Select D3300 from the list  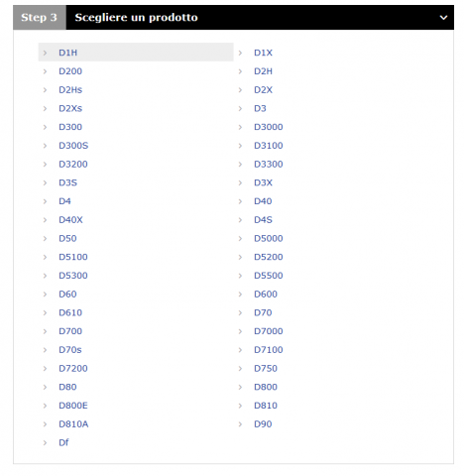pos(269,164)
